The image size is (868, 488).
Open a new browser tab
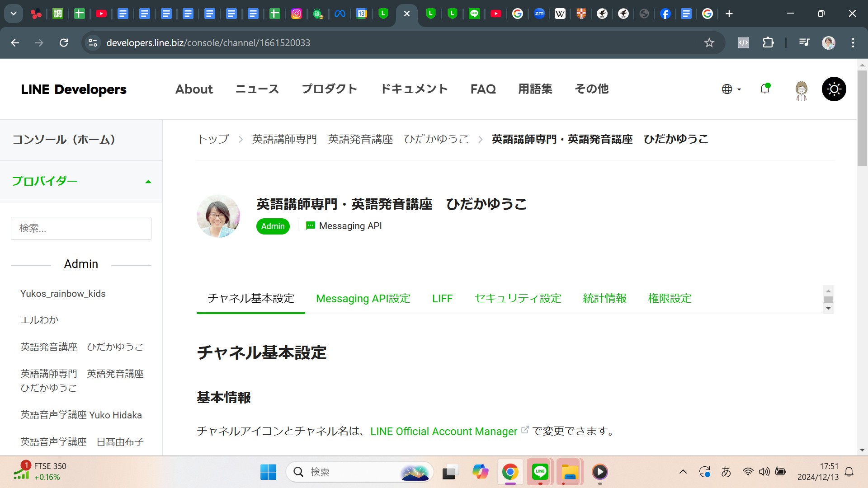[729, 14]
